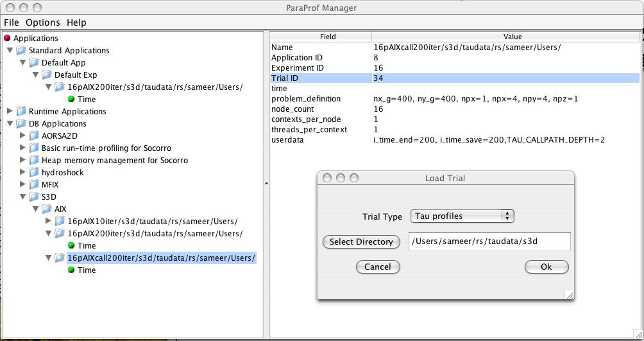Click the S3D folder icon
Image resolution: width=644 pixels, height=341 pixels.
pos(35,197)
